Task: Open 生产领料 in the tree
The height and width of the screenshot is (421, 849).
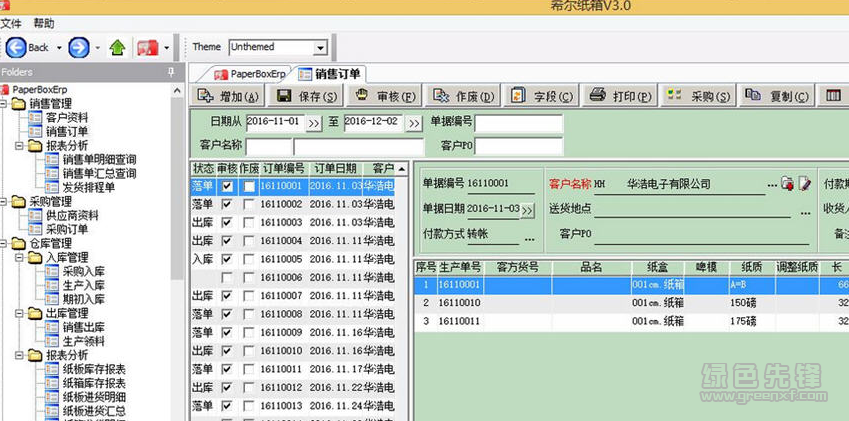Action: [x=83, y=341]
